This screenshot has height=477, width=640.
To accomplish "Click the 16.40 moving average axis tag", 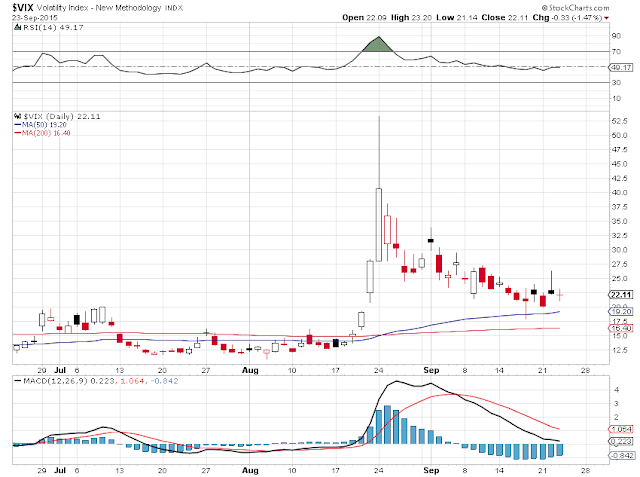I will click(x=621, y=328).
